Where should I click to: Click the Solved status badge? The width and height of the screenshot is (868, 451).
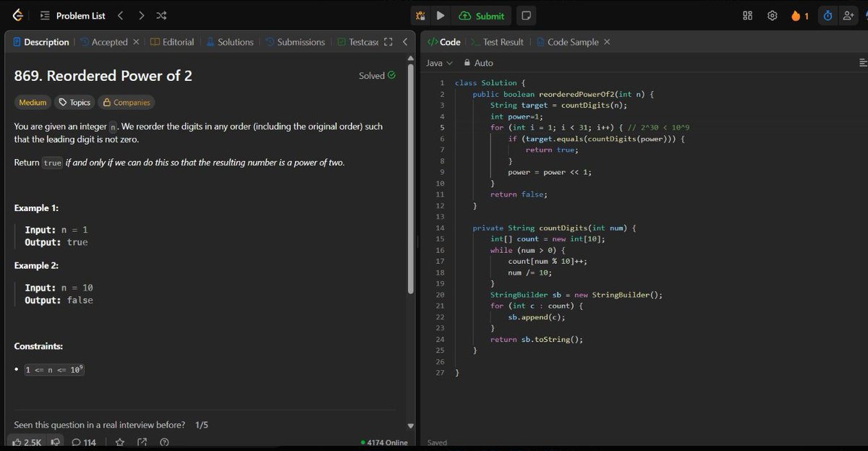377,75
